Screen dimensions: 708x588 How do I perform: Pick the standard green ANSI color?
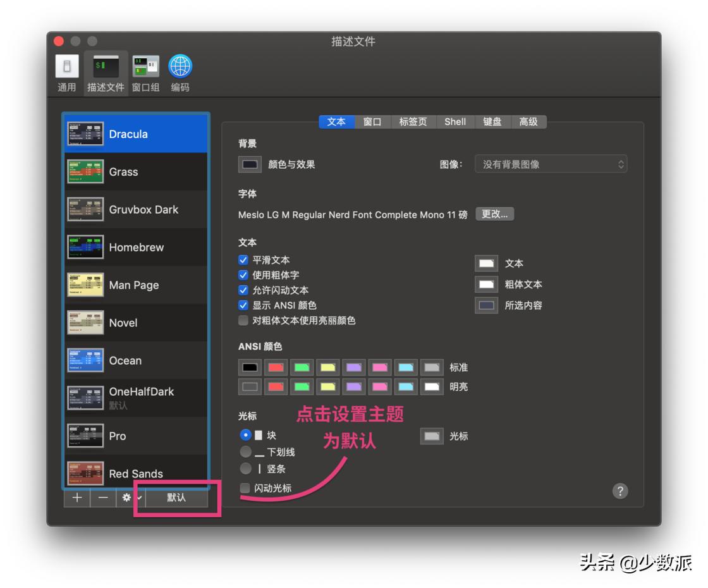point(302,367)
